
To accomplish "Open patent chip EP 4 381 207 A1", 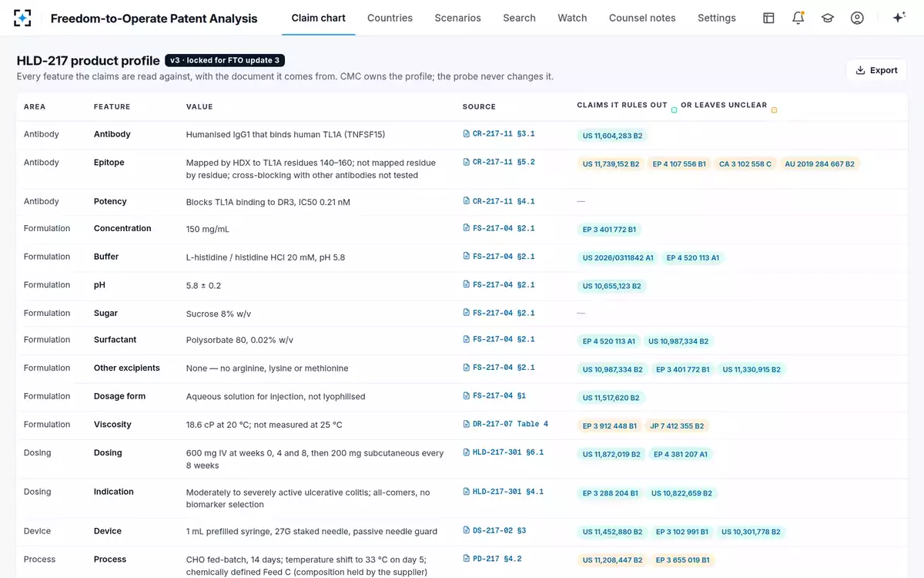I will (x=681, y=455).
